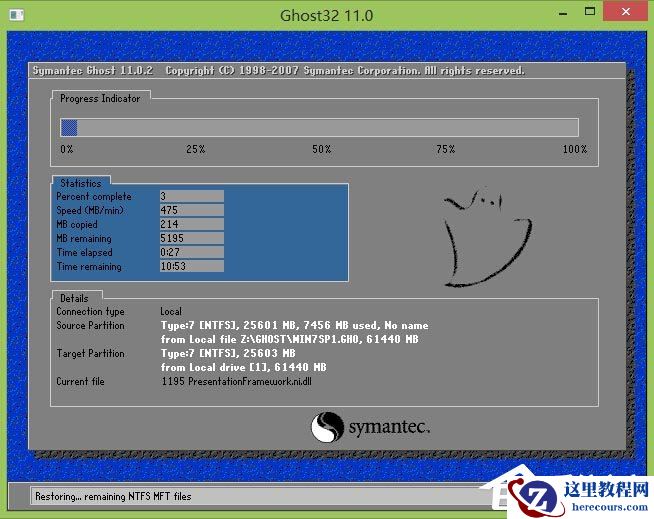Screen dimensions: 654x519
Task: Click the Time remaining value 10:53
Action: click(192, 266)
